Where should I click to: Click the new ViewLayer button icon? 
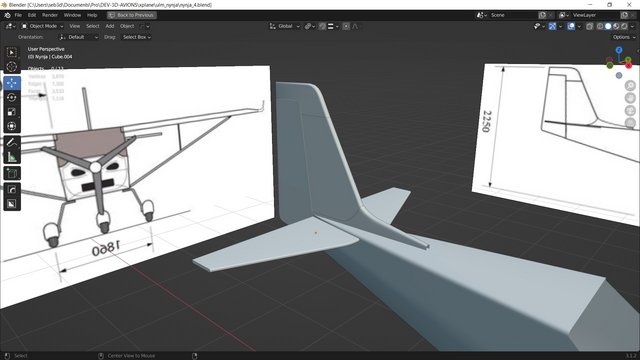624,15
